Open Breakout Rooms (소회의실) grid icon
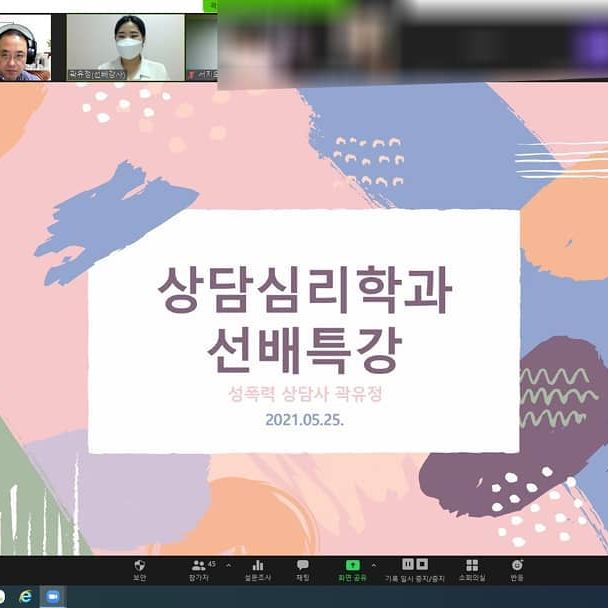Screen dimensions: 608x608 point(472,566)
